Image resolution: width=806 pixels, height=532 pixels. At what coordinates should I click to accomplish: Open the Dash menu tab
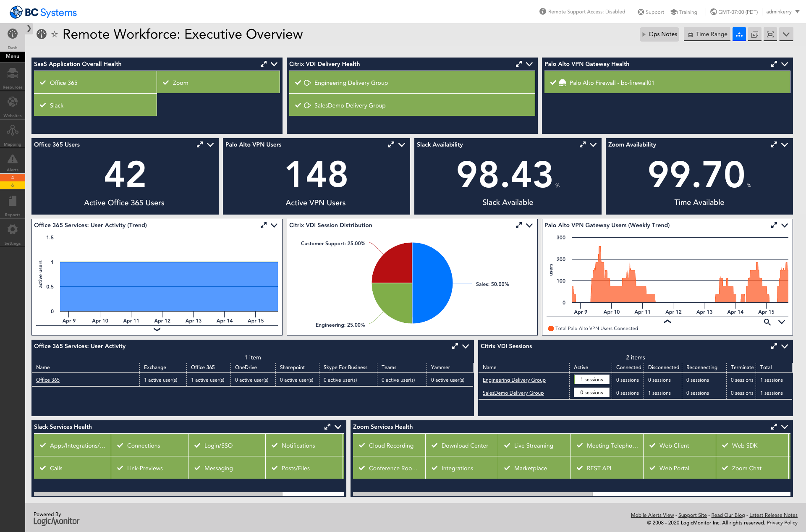pyautogui.click(x=12, y=38)
